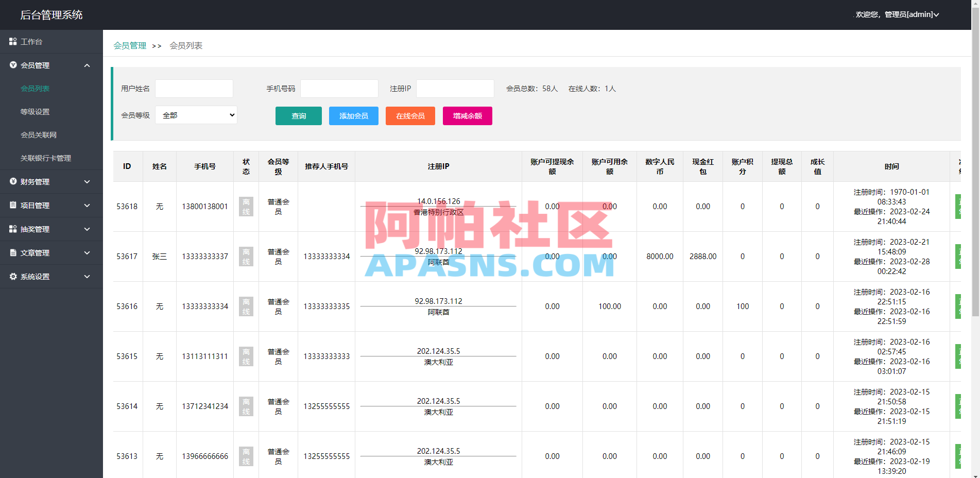Screen dimensions: 980x478
Task: Click the 查询 search button
Action: pos(298,116)
